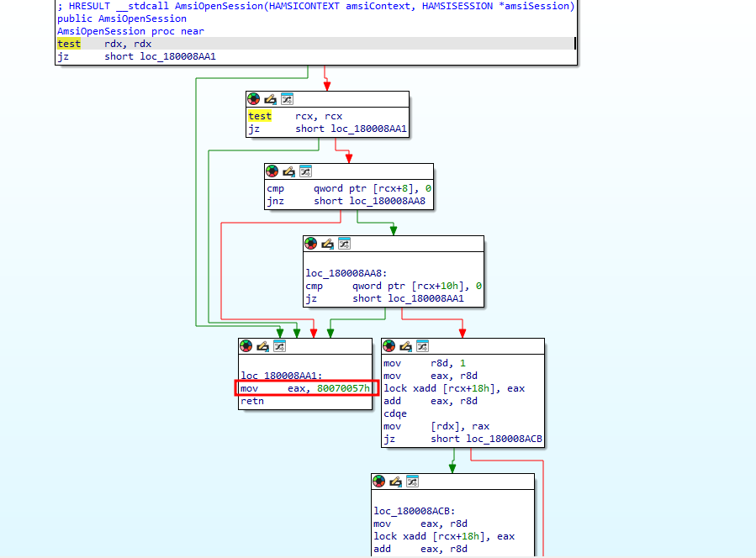Click the group nodes icon on the 'test rcx, rcx' node
756x558 pixels.
(286, 99)
